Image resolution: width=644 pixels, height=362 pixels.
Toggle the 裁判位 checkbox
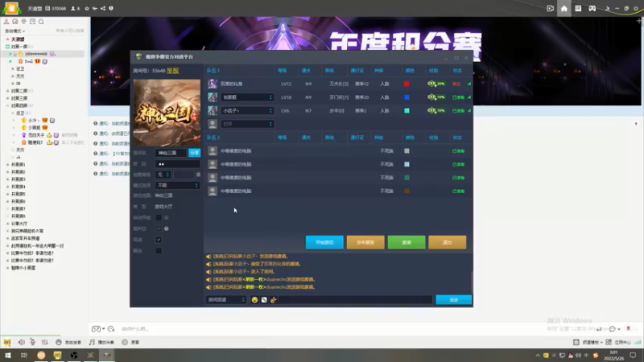159,228
